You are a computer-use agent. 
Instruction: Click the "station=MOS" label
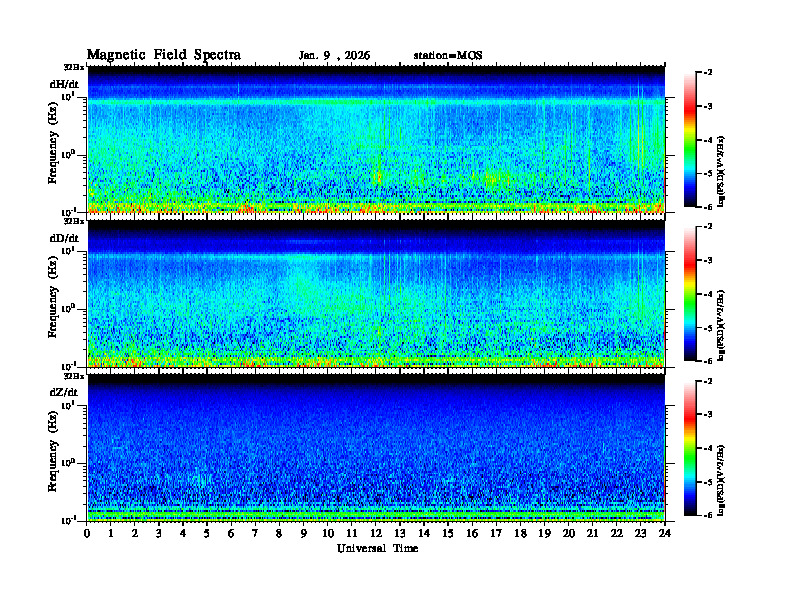[448, 56]
